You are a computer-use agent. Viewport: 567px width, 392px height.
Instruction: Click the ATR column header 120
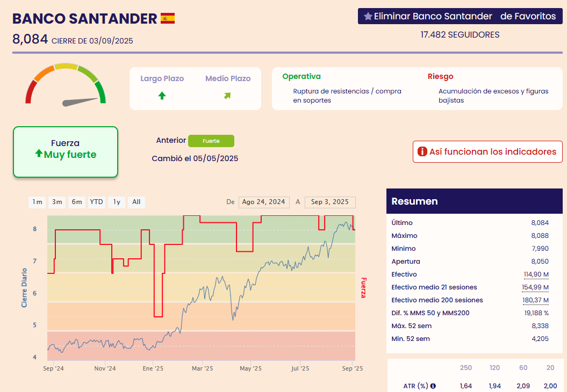click(494, 368)
